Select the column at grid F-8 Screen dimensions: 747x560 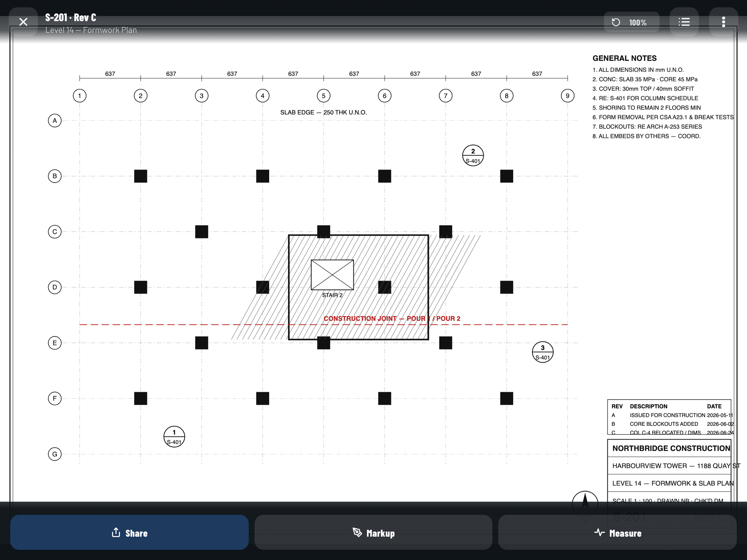point(507,398)
